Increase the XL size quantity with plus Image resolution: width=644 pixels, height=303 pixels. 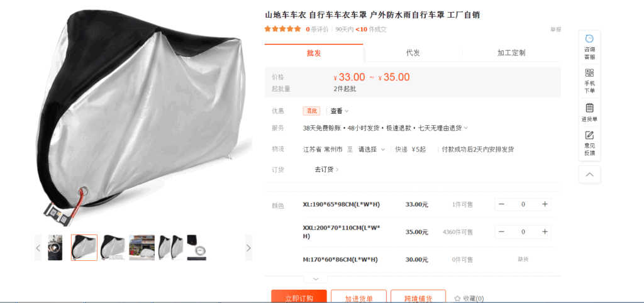tap(545, 204)
